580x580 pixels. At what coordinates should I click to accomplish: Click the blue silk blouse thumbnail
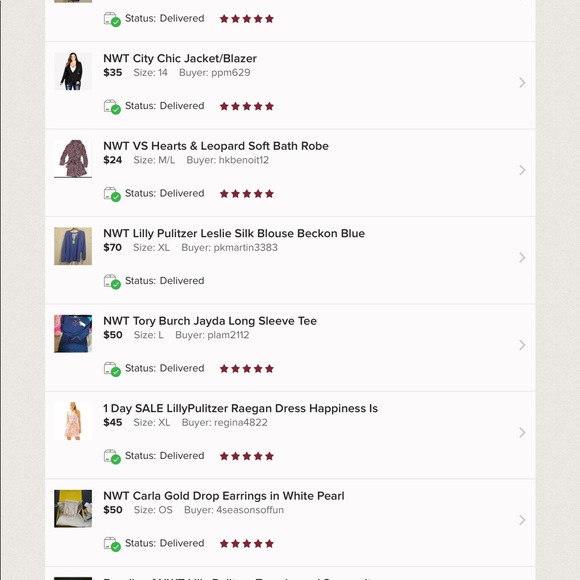coord(73,246)
